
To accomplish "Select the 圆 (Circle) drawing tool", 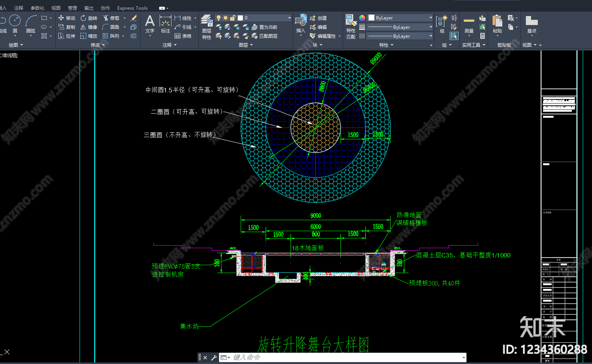I will click(x=15, y=24).
